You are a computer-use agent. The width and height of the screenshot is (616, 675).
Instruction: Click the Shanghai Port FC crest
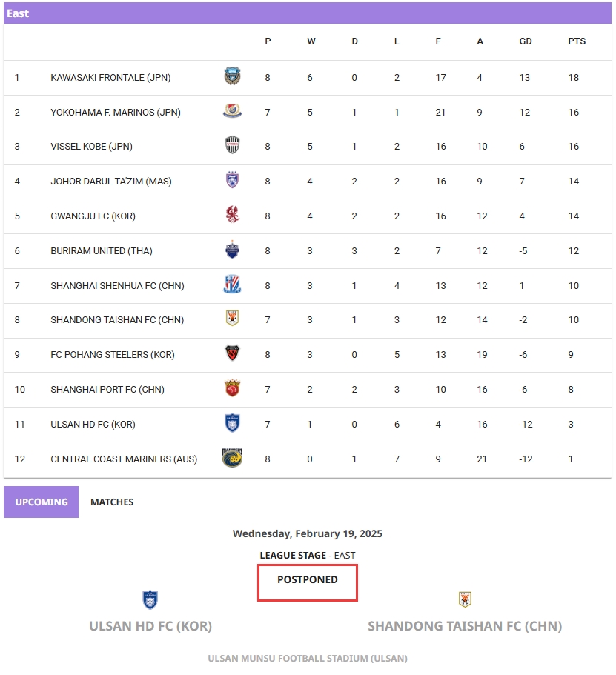pyautogui.click(x=232, y=388)
